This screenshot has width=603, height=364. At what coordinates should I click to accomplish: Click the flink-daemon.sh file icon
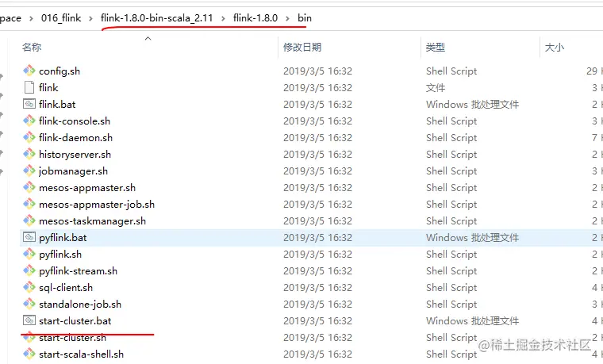29,138
